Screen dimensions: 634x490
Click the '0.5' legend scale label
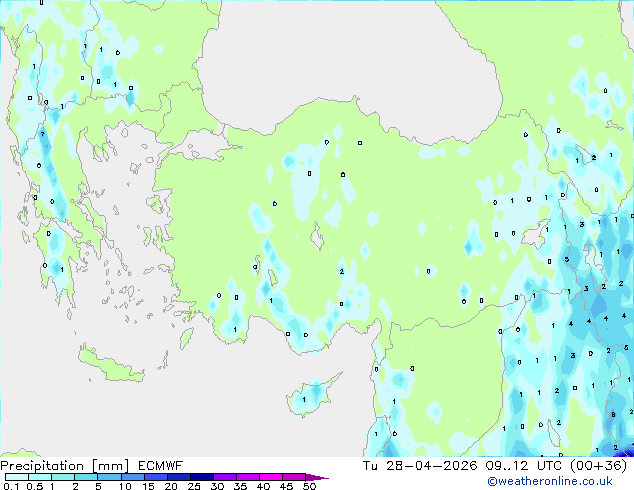point(34,486)
